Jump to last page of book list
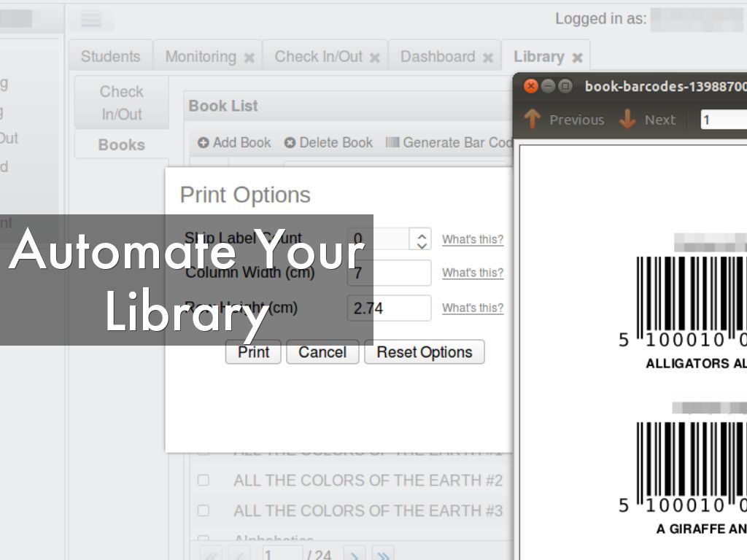The height and width of the screenshot is (560, 747). click(383, 555)
